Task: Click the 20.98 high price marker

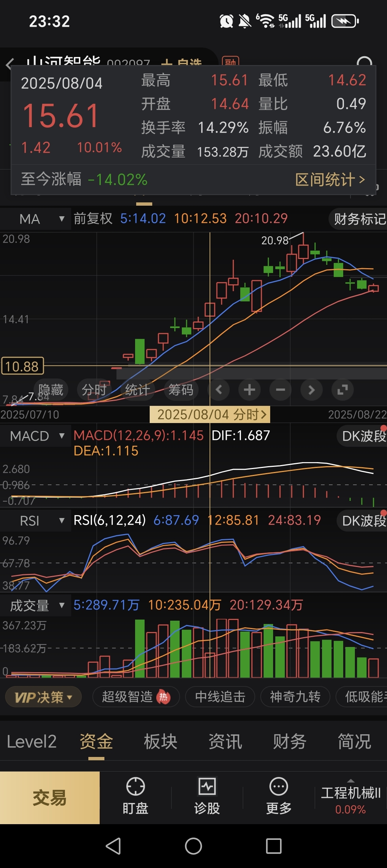Action: coord(275,240)
